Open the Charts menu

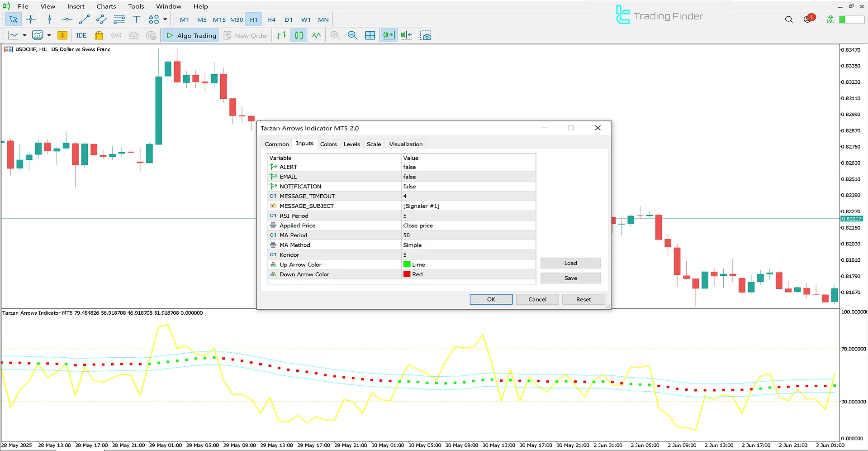(106, 6)
